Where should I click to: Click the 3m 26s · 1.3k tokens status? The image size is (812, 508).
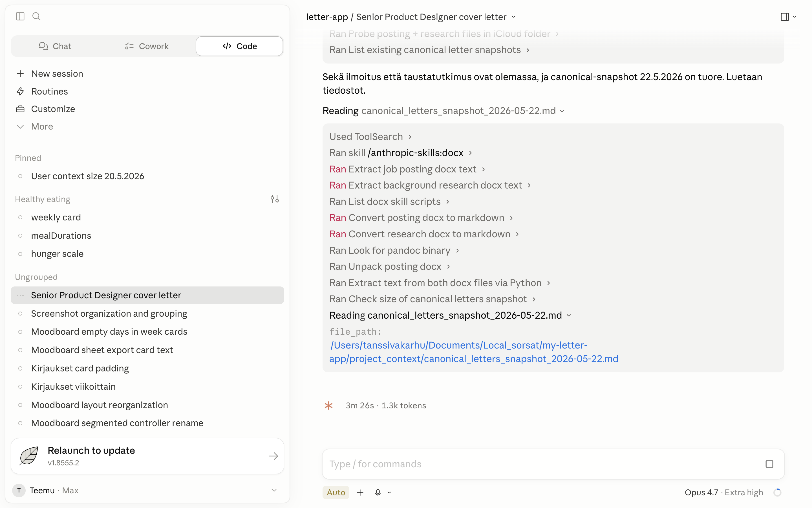(x=386, y=406)
